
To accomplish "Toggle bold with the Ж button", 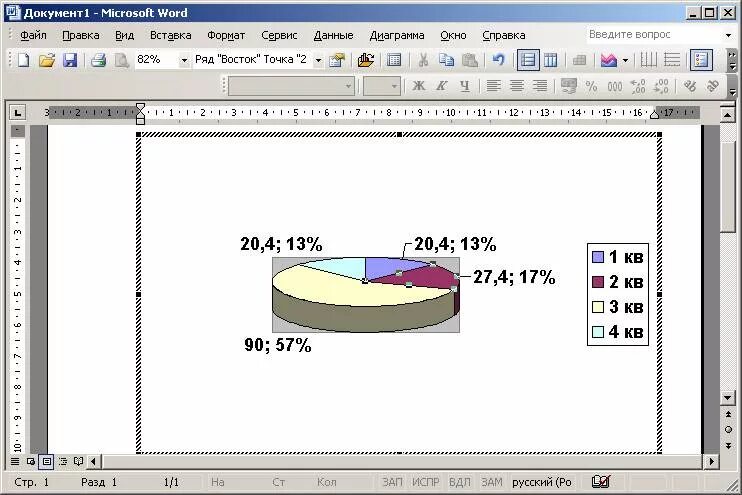I will pyautogui.click(x=418, y=86).
